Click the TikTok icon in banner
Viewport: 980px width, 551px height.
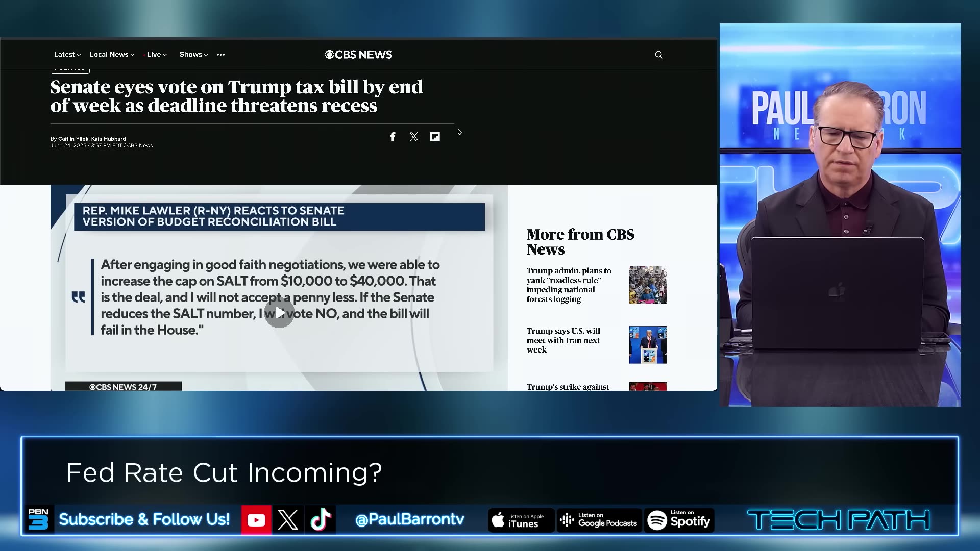[x=321, y=520]
